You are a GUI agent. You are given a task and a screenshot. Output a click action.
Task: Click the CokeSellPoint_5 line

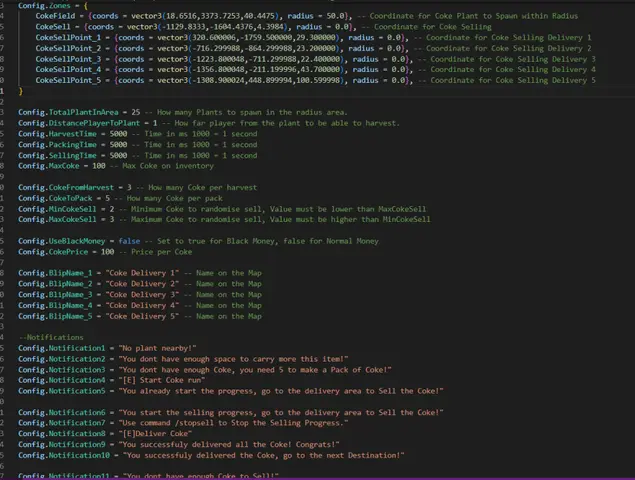point(315,80)
